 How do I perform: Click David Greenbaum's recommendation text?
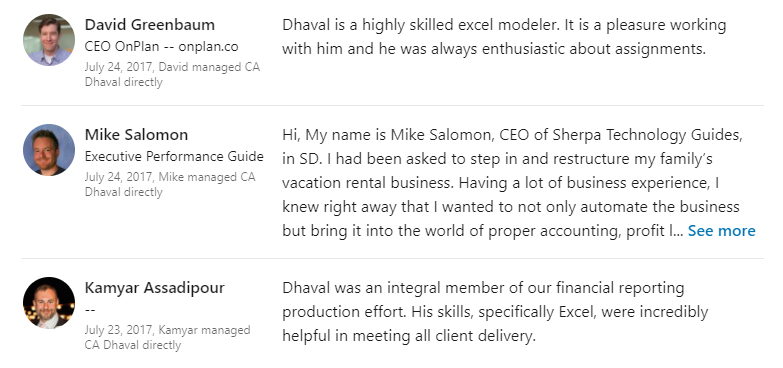[504, 37]
